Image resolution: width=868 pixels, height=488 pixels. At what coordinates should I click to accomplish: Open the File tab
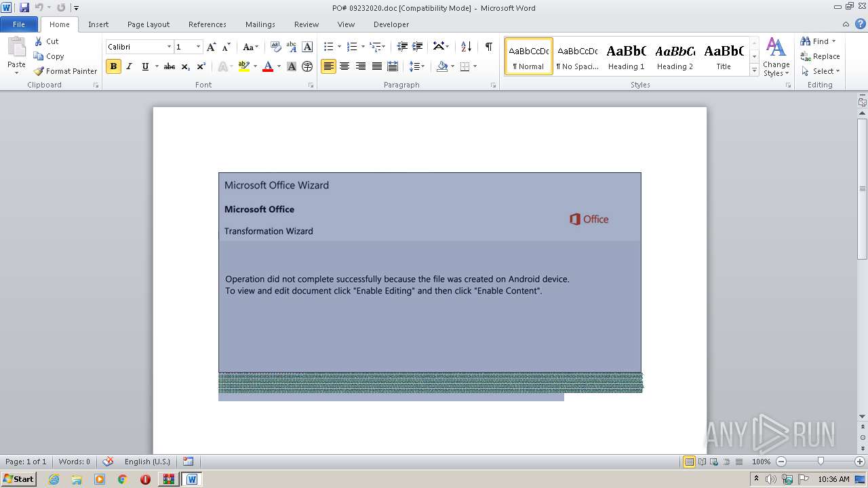click(x=19, y=24)
